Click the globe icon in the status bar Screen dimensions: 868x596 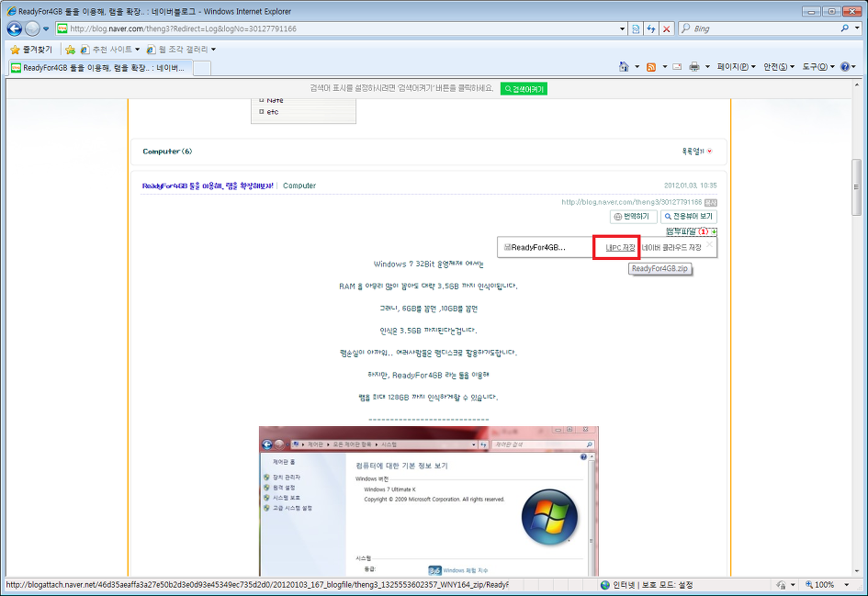click(605, 585)
